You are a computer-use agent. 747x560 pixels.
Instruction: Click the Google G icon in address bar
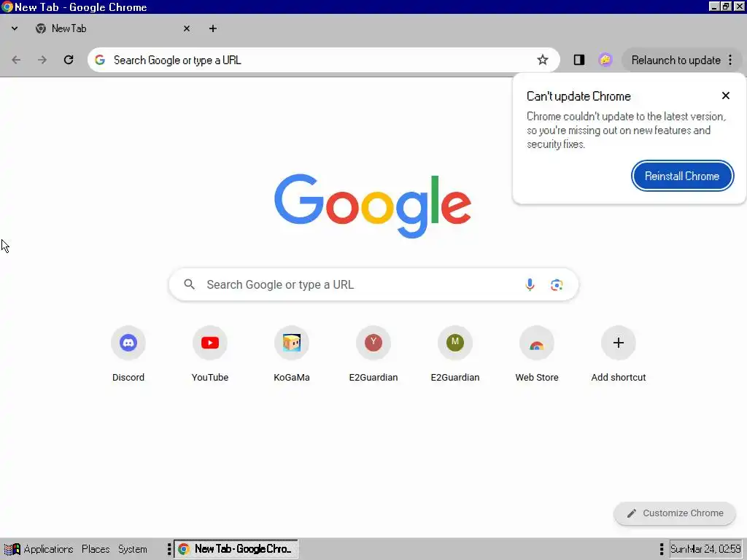(x=99, y=60)
